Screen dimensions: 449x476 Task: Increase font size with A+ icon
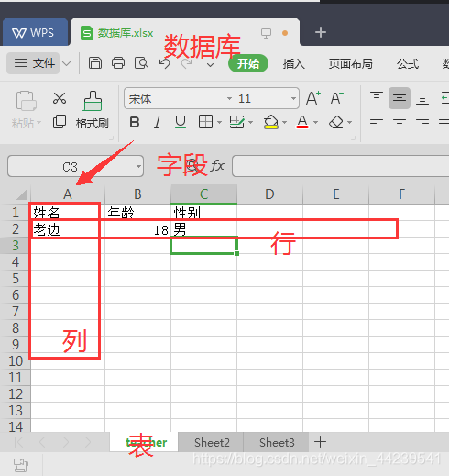click(313, 98)
